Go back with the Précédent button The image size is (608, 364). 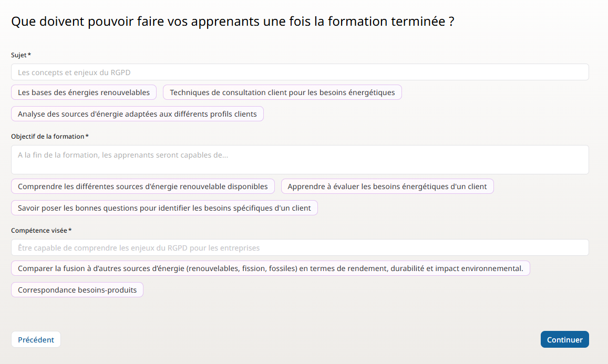coord(36,340)
